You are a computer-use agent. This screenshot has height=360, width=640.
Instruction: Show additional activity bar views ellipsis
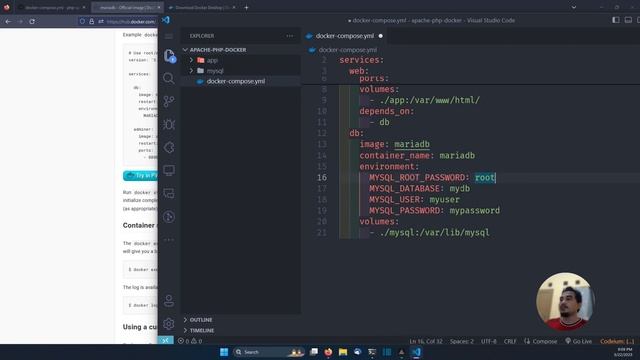pos(169,240)
